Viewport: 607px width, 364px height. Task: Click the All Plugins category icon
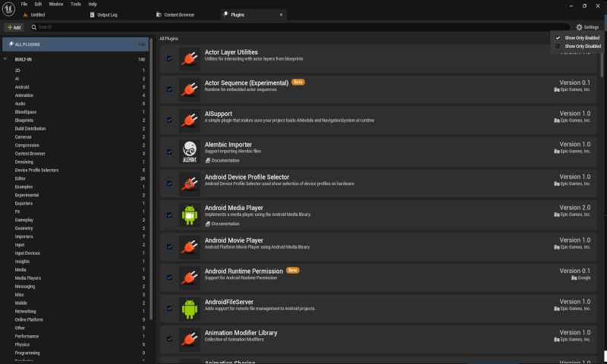click(x=11, y=44)
